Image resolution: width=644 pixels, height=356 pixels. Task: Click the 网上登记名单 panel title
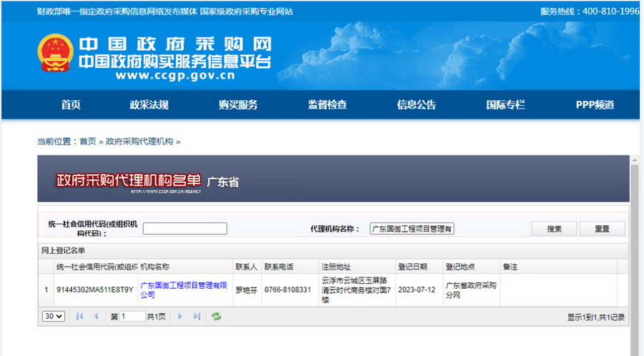tap(63, 251)
